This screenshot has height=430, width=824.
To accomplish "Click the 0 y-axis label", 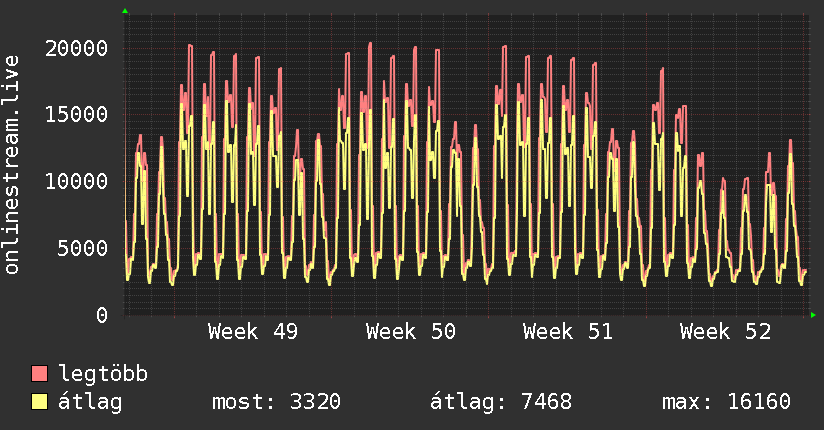I will tap(102, 315).
